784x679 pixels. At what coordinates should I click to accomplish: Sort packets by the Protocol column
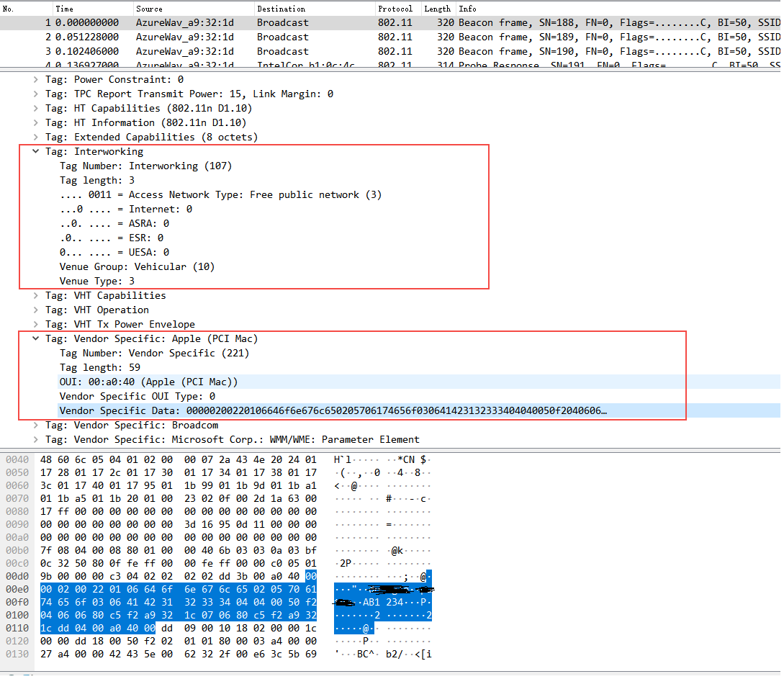(x=396, y=9)
